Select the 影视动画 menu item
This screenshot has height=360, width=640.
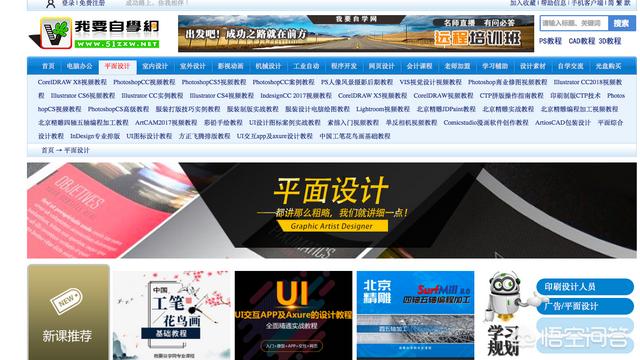coord(230,66)
